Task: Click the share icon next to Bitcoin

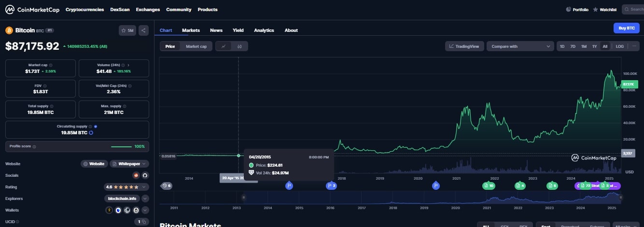Action: coord(143,30)
